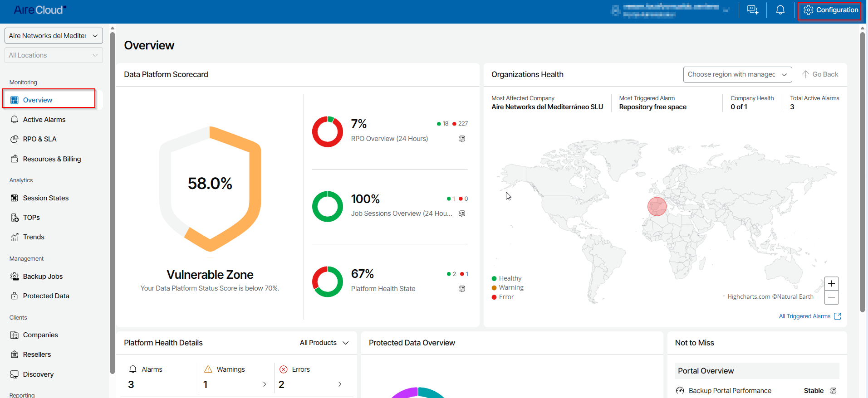Image resolution: width=868 pixels, height=398 pixels.
Task: Click the score shield graphic
Action: 210,189
